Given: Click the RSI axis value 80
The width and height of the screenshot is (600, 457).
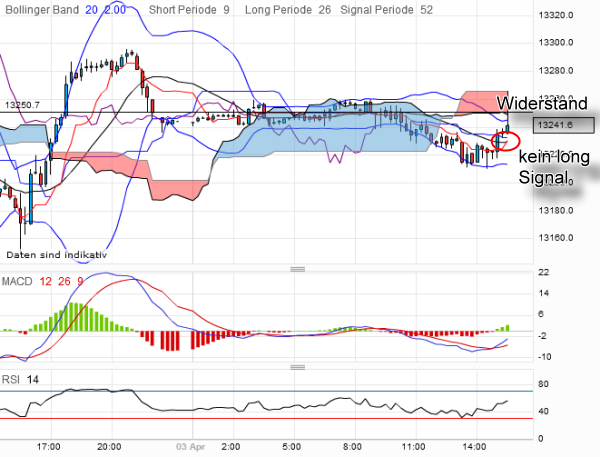Looking at the screenshot, I should 543,384.
